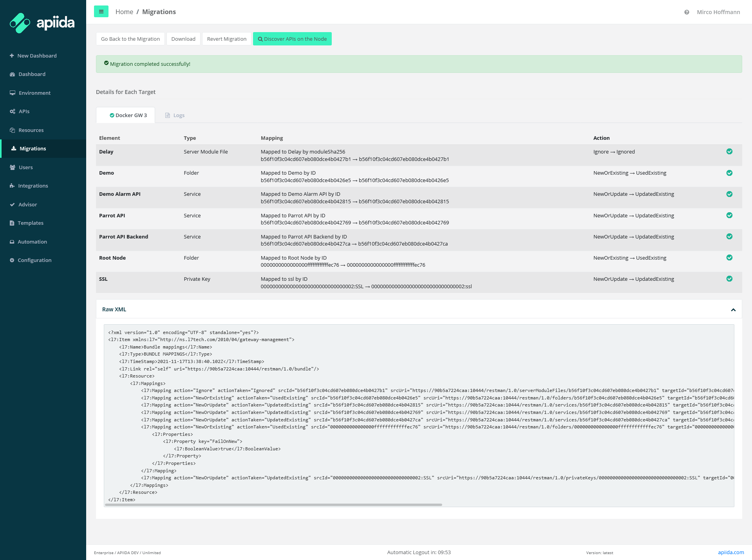Go to APIs in sidebar
This screenshot has width=752, height=560.
[24, 111]
